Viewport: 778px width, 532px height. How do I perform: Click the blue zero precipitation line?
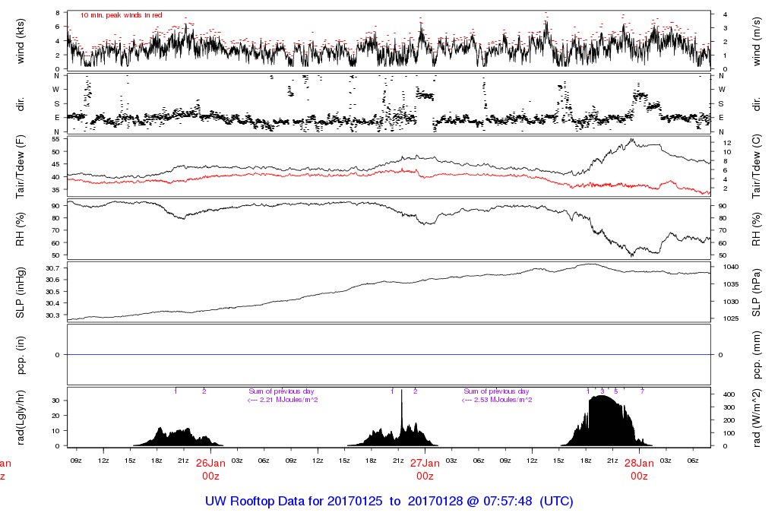pos(388,355)
